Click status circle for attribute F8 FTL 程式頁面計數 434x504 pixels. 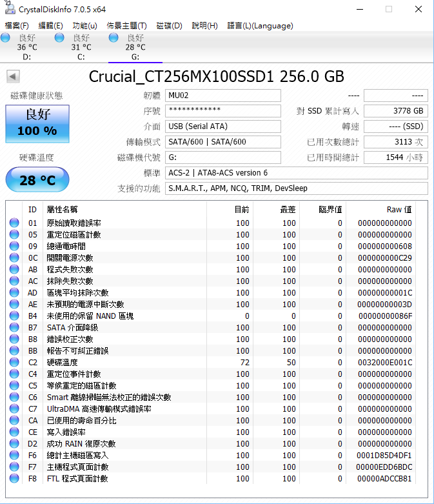(14, 478)
